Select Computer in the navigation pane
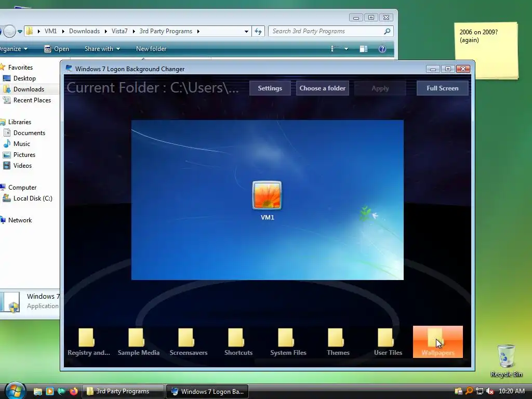Screen dimensions: 532x399 [22, 187]
